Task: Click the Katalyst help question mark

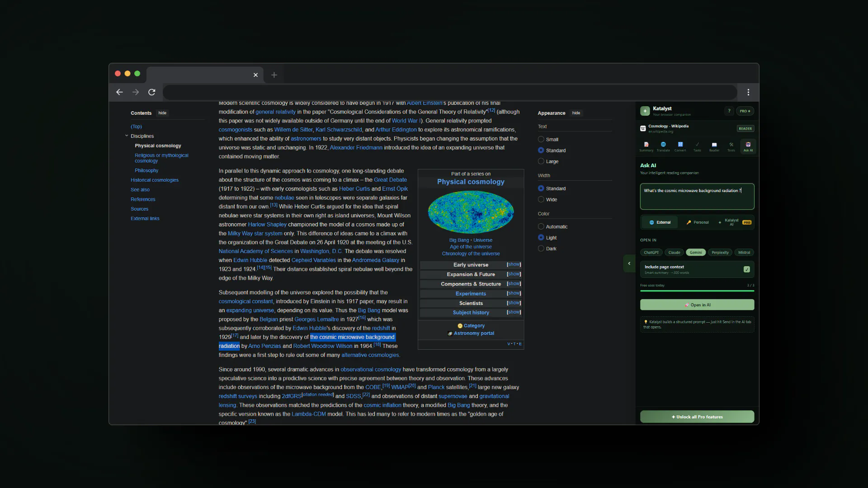Action: pos(729,111)
